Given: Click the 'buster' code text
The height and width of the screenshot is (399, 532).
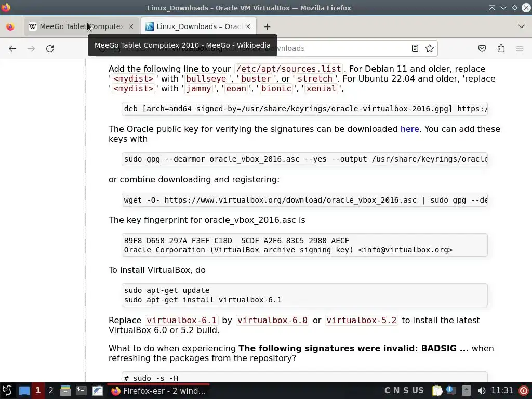Looking at the screenshot, I should point(256,79).
